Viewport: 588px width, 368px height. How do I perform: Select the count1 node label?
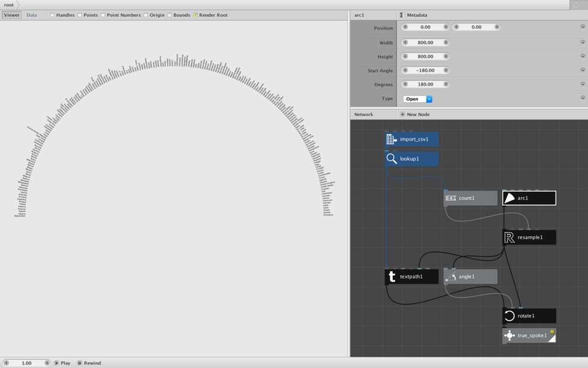click(x=466, y=198)
